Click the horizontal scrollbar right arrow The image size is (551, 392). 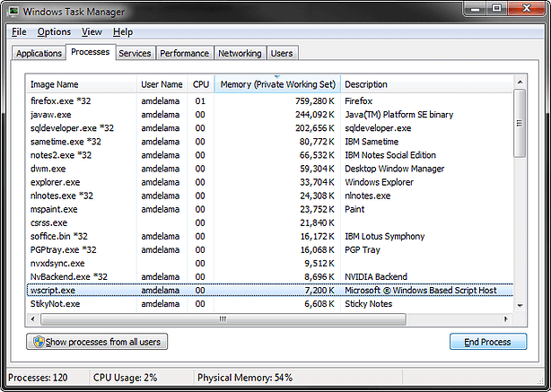[x=506, y=319]
